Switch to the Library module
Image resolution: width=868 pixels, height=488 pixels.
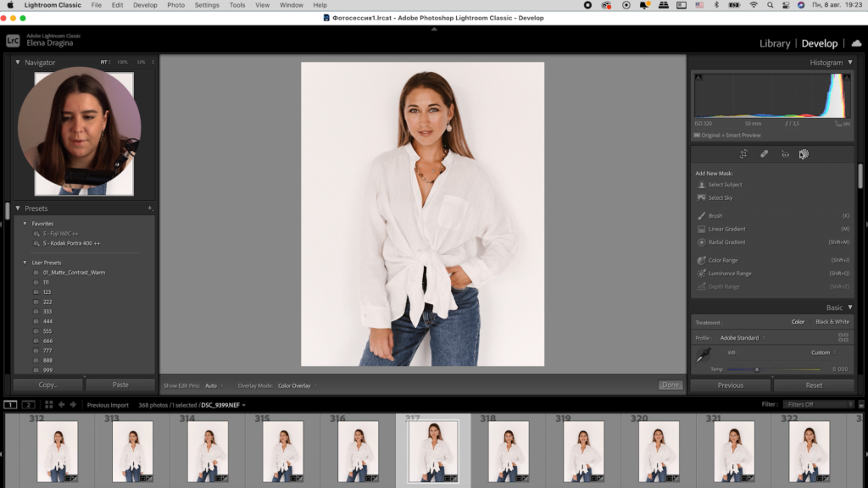(775, 43)
